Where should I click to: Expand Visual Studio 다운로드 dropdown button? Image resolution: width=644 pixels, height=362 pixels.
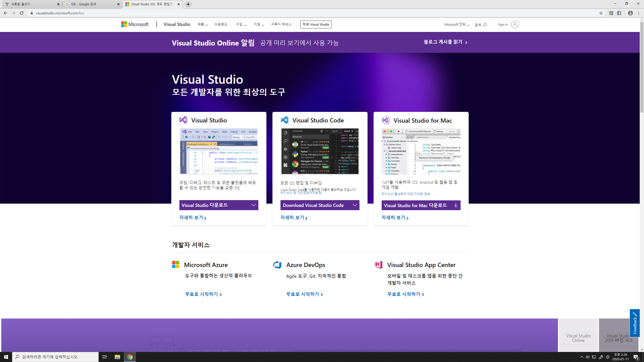[x=219, y=205]
